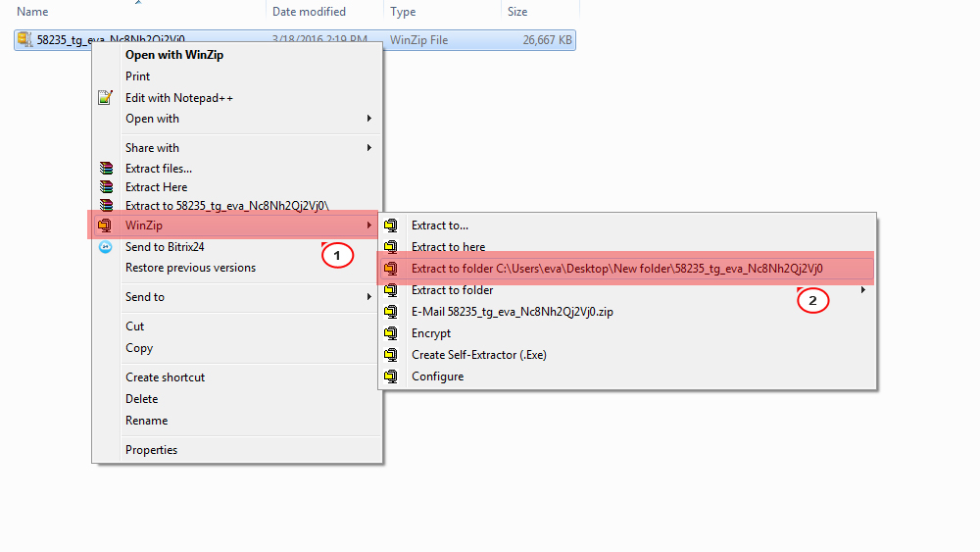Choose Send to Bitrix24
Screen dimensions: 980x552
[237, 247]
